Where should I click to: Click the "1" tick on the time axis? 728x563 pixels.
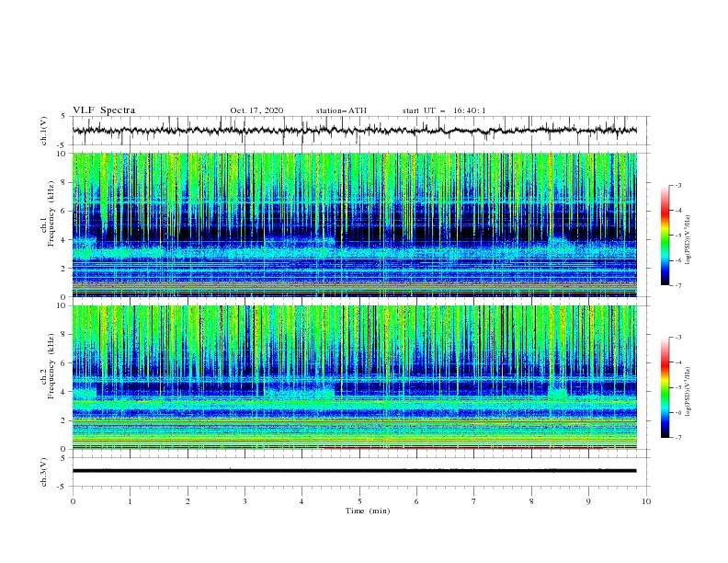130,501
